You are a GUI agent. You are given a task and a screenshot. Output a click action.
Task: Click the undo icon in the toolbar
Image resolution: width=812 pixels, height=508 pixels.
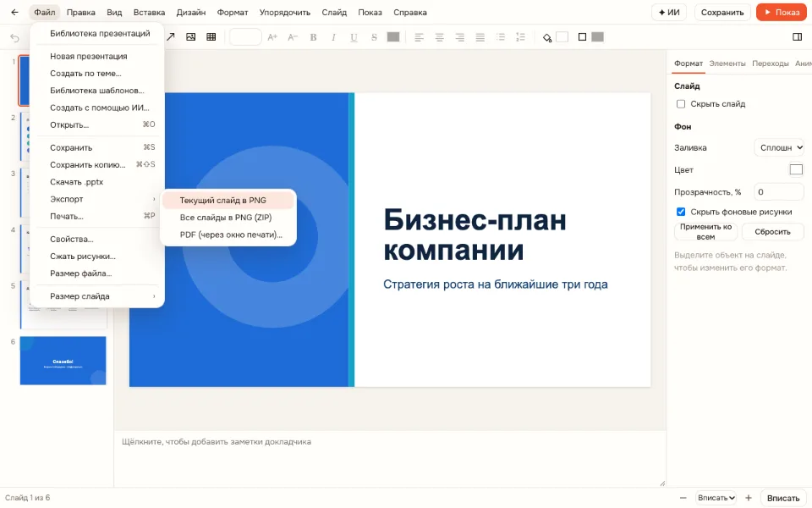pos(14,38)
